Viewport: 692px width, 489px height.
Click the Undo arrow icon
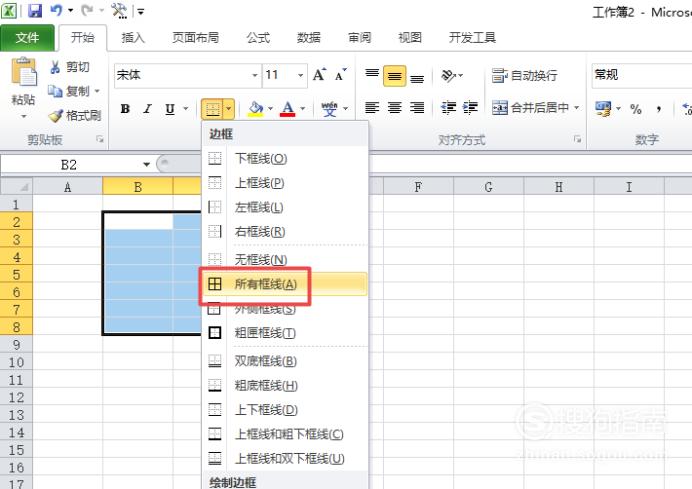[56, 10]
